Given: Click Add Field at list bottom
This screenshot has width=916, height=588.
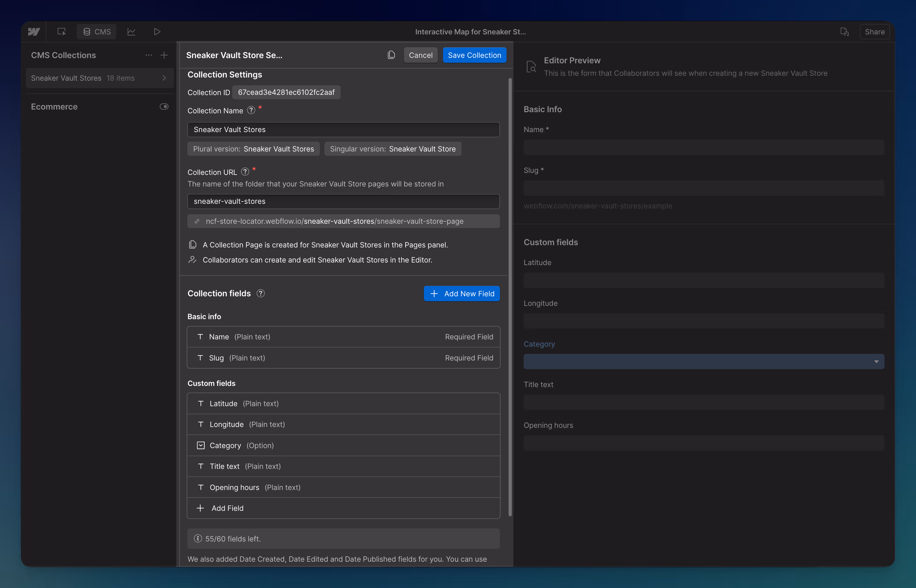Looking at the screenshot, I should coord(343,508).
